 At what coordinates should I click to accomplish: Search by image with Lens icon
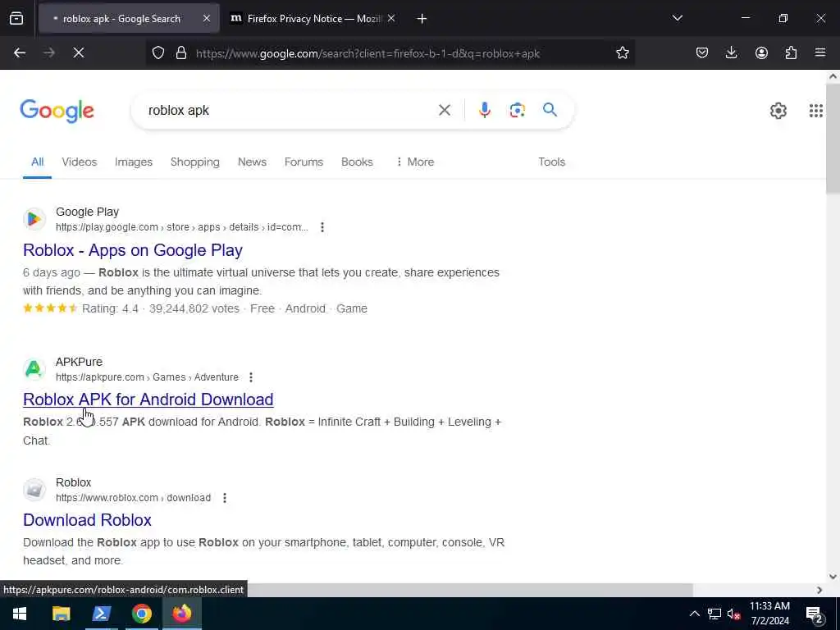(517, 111)
